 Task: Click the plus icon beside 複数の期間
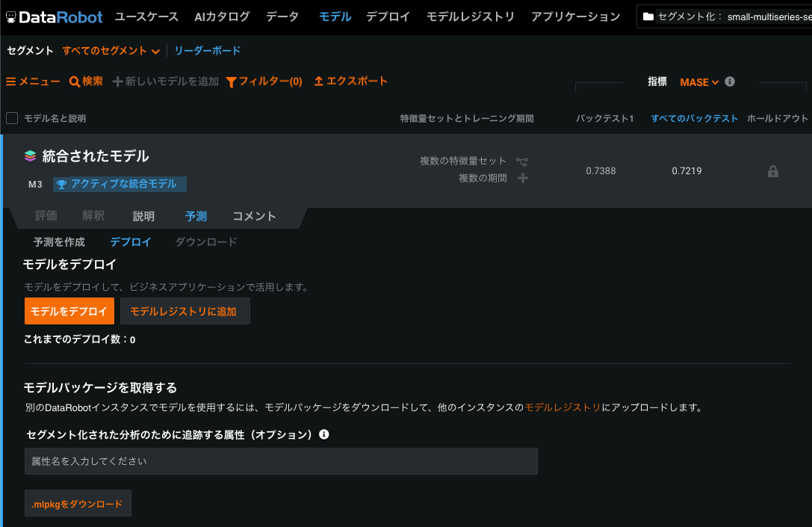coord(523,178)
